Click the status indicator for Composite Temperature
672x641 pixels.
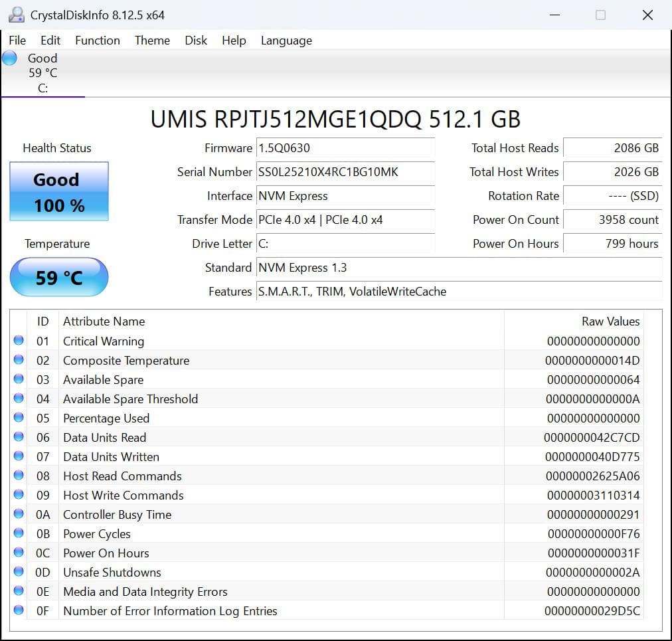pyautogui.click(x=19, y=359)
